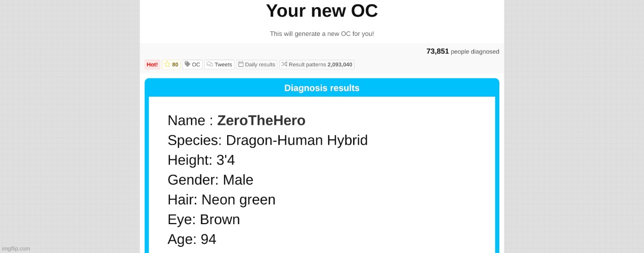This screenshot has width=644, height=253.
Task: Click the favorites count of 80
Action: tap(175, 65)
